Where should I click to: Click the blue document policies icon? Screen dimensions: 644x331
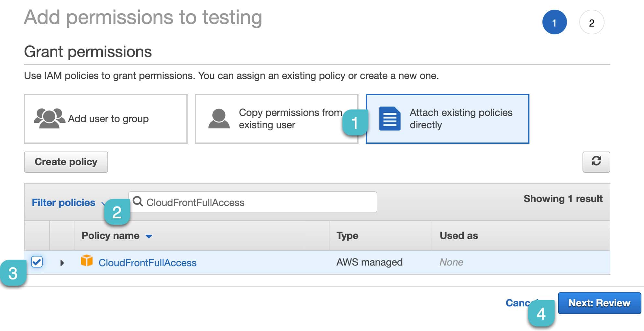[x=390, y=119]
